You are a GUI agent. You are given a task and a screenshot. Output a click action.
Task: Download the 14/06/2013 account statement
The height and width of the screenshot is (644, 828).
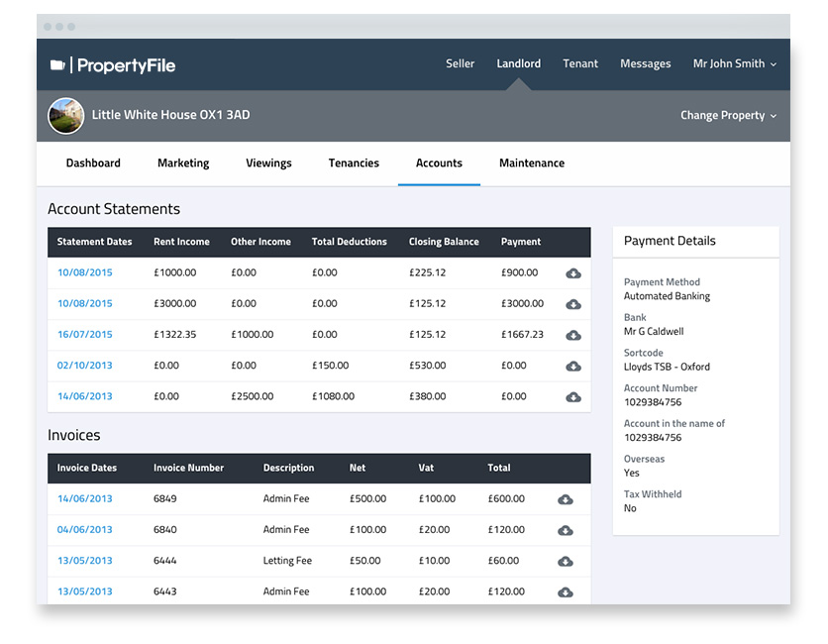pyautogui.click(x=573, y=396)
